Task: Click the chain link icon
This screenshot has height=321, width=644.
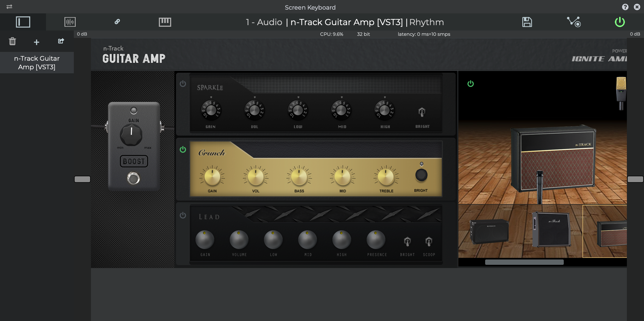Action: tap(117, 22)
